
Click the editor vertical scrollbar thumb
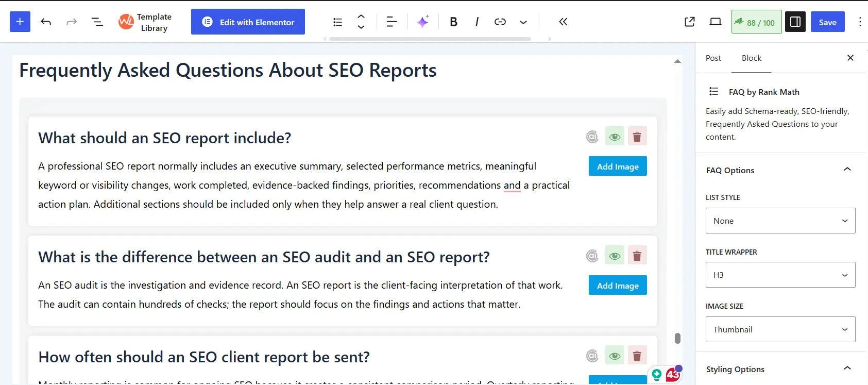coord(677,338)
